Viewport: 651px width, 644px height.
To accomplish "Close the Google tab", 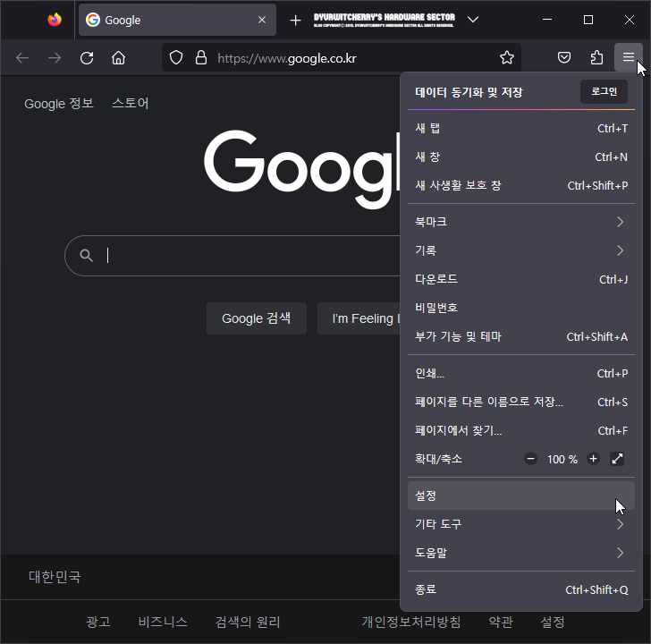I will click(262, 20).
